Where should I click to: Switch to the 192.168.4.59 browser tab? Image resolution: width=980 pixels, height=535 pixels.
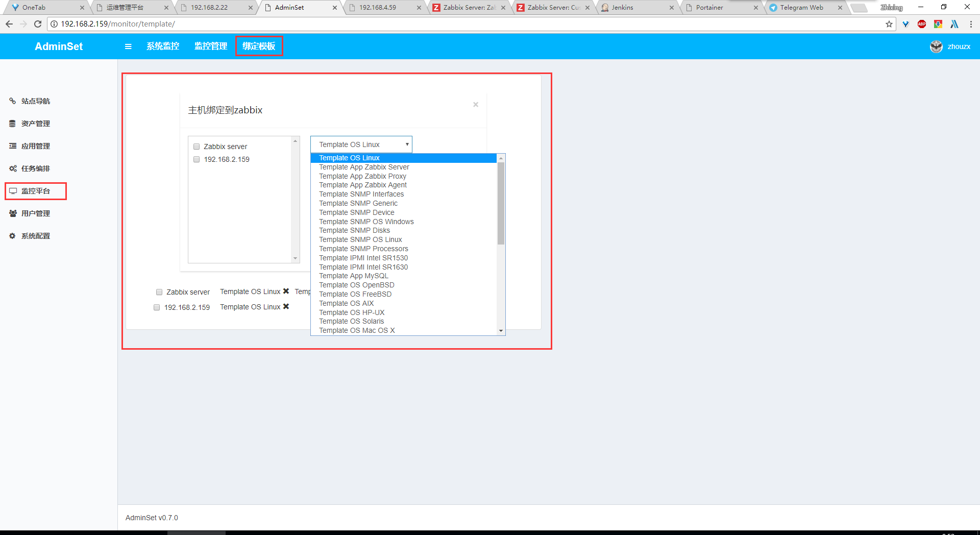pyautogui.click(x=384, y=8)
